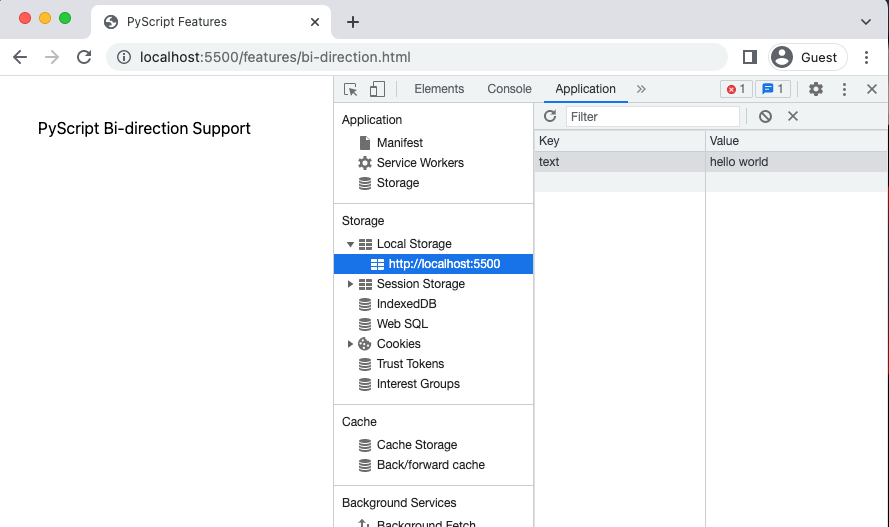Open Web SQL item
The image size is (889, 527).
click(x=402, y=324)
